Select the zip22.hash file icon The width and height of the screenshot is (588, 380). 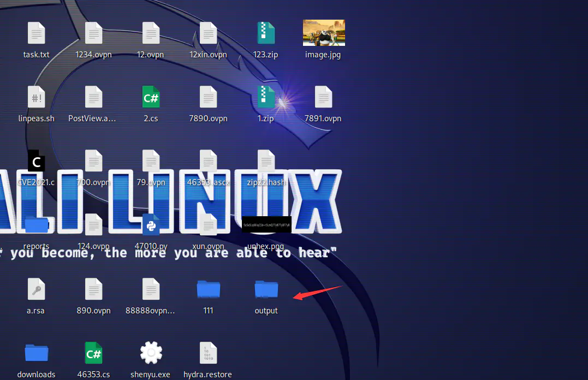(266, 161)
